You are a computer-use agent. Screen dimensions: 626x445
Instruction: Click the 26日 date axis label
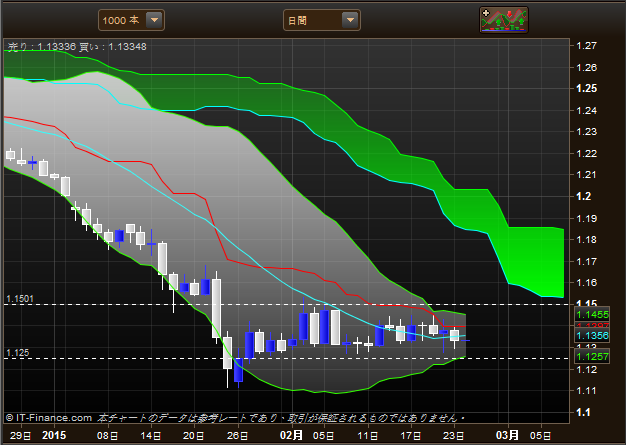tap(238, 435)
